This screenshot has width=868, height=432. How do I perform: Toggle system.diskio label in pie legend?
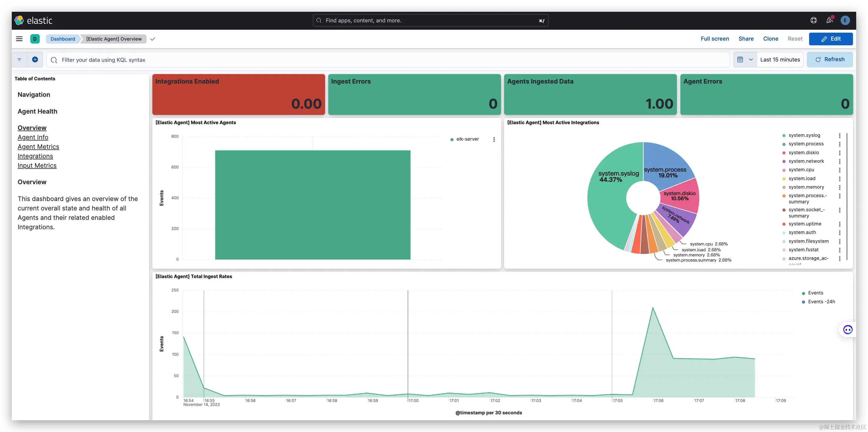click(803, 152)
